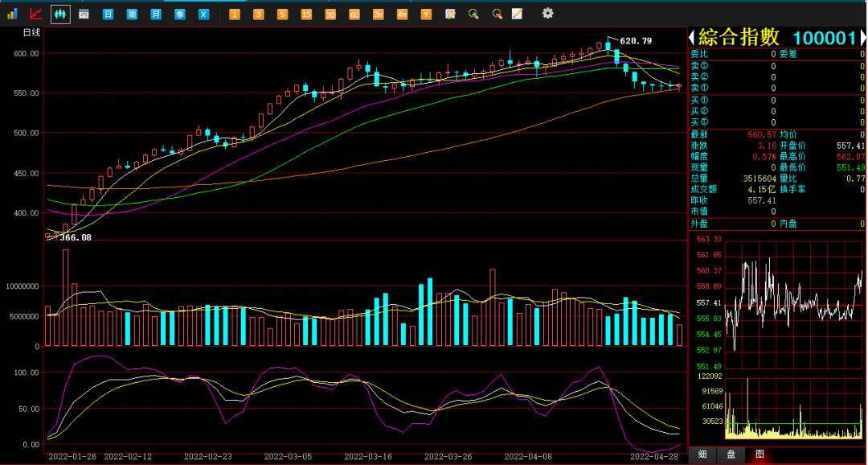Click the date label 2022-03-16
This screenshot has height=465, width=868.
(368, 457)
